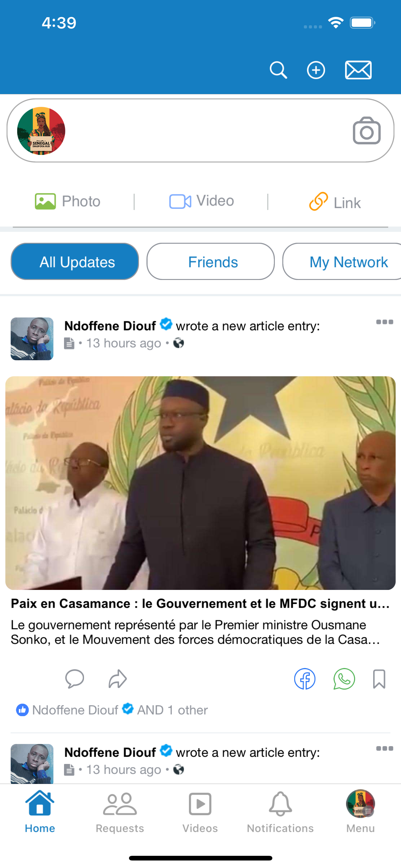Tap the camera icon in post box
Viewport: 401px width, 868px height.
(367, 130)
